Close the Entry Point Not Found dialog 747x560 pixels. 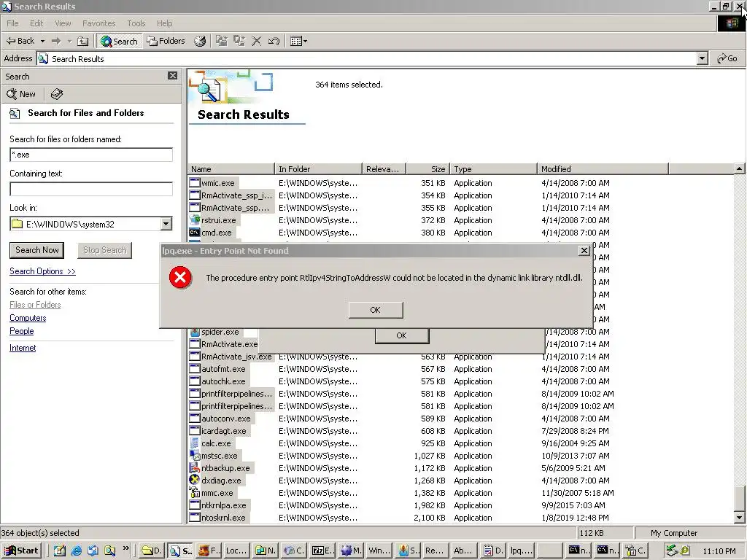pos(584,251)
